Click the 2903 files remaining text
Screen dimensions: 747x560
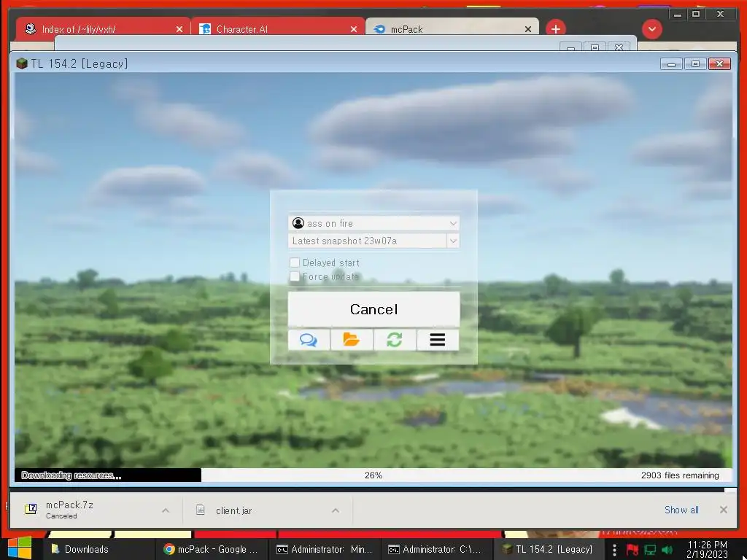click(680, 475)
